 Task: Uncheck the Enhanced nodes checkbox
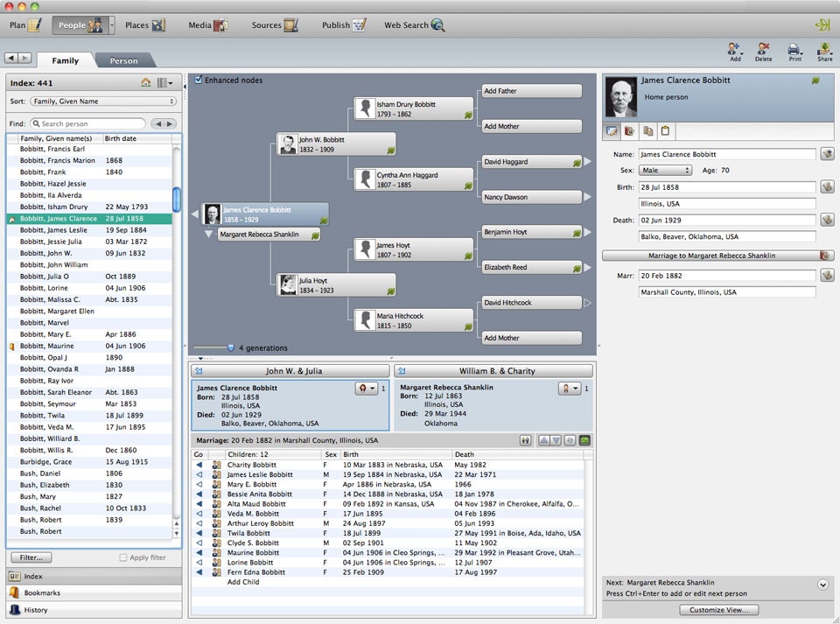(199, 81)
